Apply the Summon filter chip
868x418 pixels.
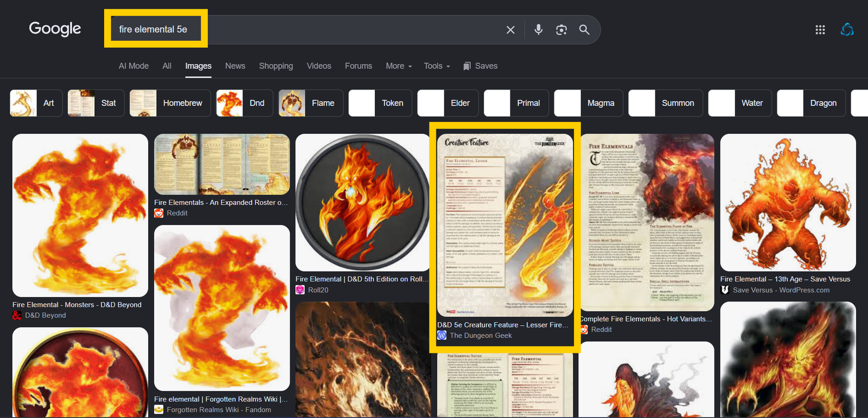coord(666,103)
